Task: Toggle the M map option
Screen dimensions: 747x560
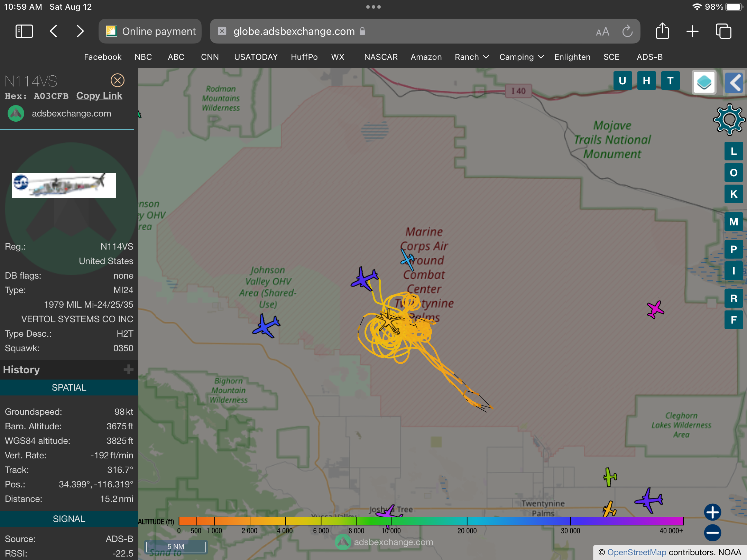Action: click(734, 222)
